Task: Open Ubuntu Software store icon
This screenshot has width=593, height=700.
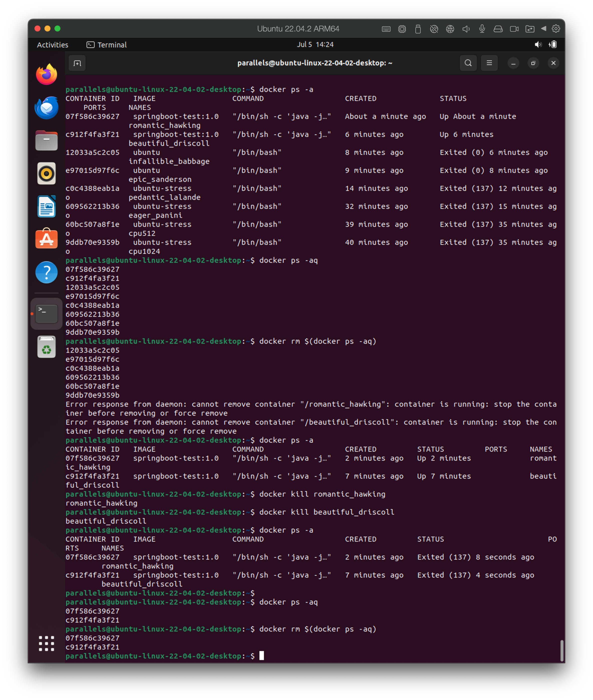Action: click(x=46, y=238)
